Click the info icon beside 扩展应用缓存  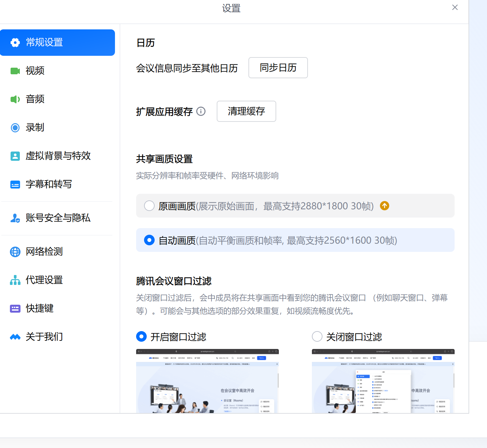(201, 112)
